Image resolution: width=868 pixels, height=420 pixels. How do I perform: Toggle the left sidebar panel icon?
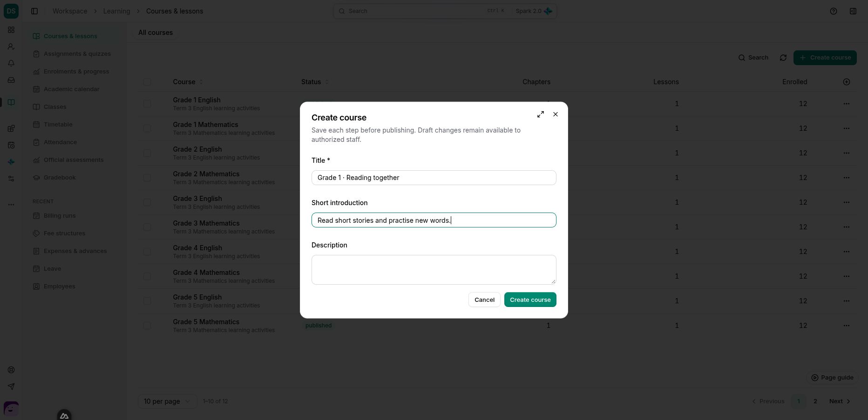(34, 11)
